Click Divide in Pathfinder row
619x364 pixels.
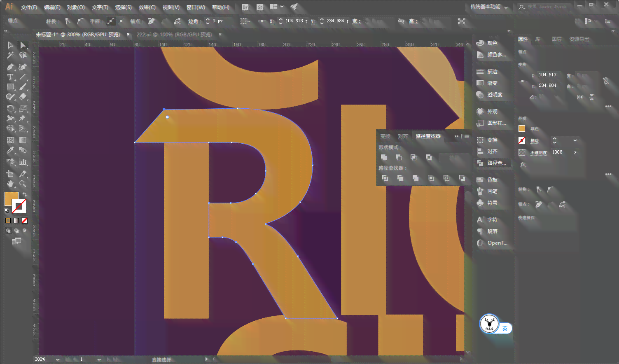(x=385, y=178)
